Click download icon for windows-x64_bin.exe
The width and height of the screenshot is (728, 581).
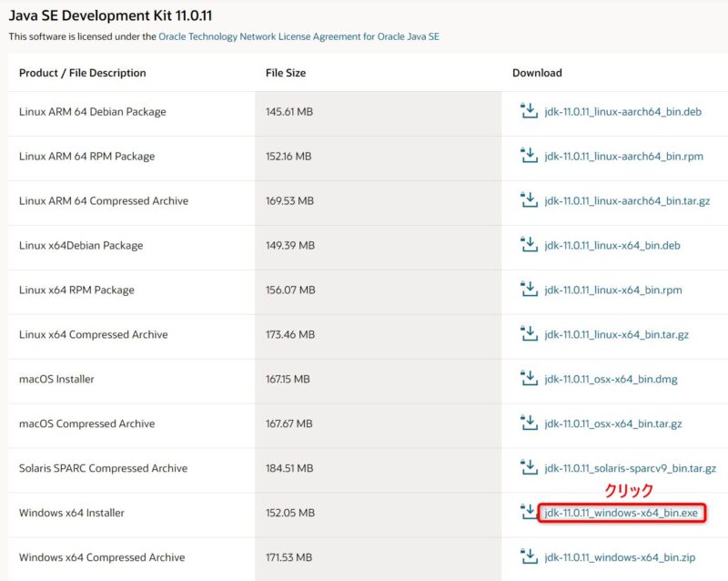[528, 512]
